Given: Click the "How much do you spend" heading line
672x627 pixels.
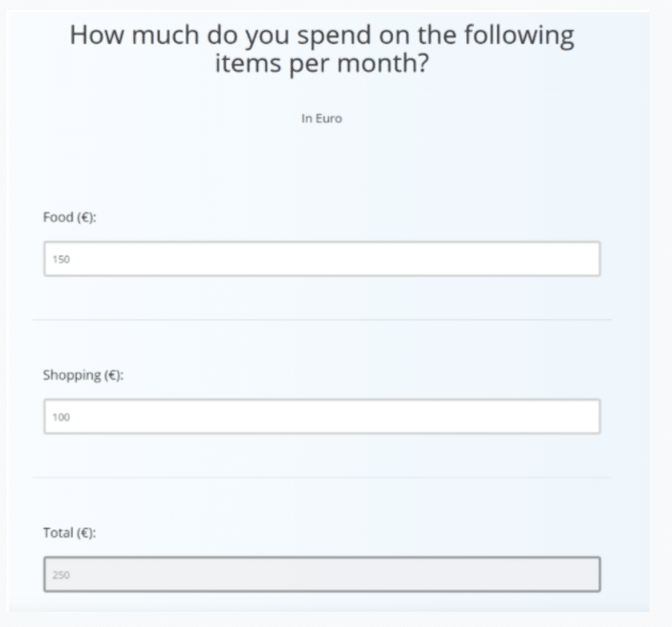Looking at the screenshot, I should pyautogui.click(x=322, y=35).
